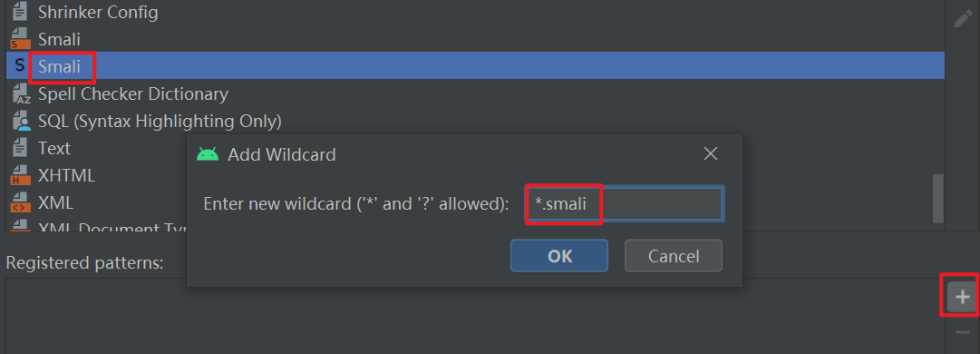The width and height of the screenshot is (980, 354).
Task: Cancel the Add Wildcard dialog
Action: [674, 256]
